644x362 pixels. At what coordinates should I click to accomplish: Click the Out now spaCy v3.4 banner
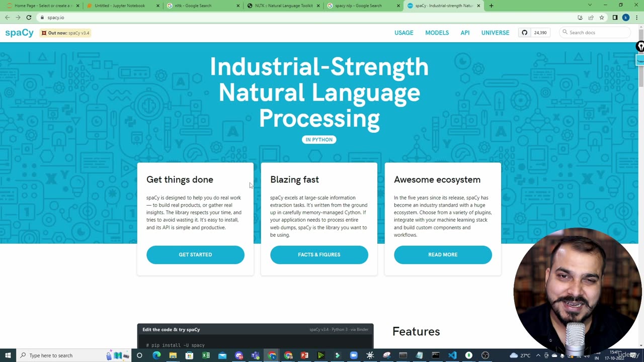(x=65, y=33)
